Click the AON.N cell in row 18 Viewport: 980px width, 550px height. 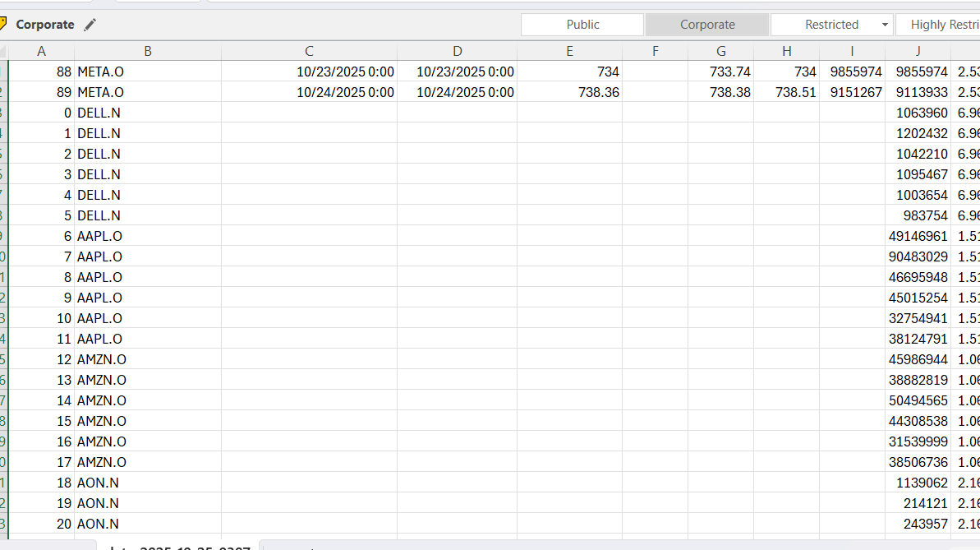[x=148, y=483]
